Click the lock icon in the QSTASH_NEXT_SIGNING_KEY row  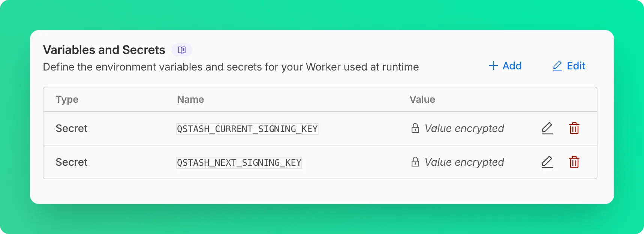[x=415, y=162]
